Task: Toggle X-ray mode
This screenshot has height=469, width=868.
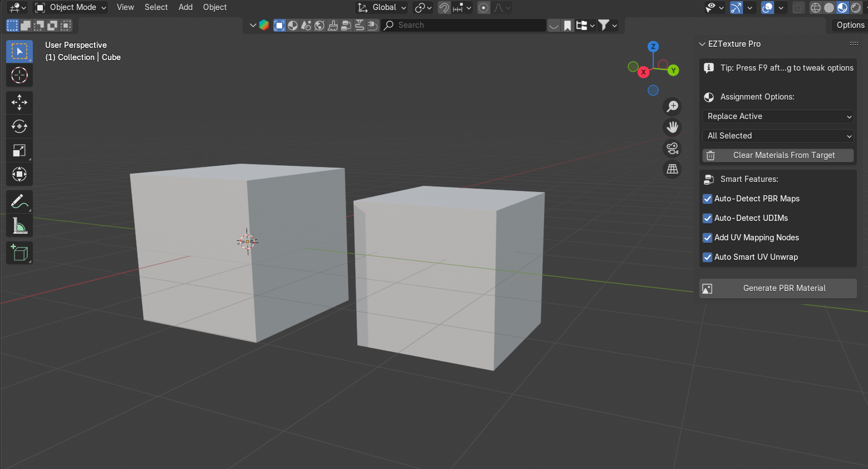Action: pos(798,7)
